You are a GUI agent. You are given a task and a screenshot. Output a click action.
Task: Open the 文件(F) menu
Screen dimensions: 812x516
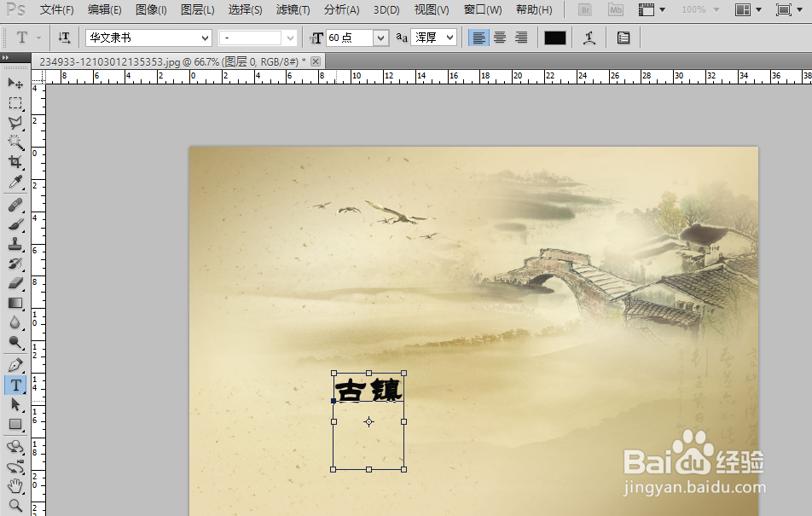point(57,10)
